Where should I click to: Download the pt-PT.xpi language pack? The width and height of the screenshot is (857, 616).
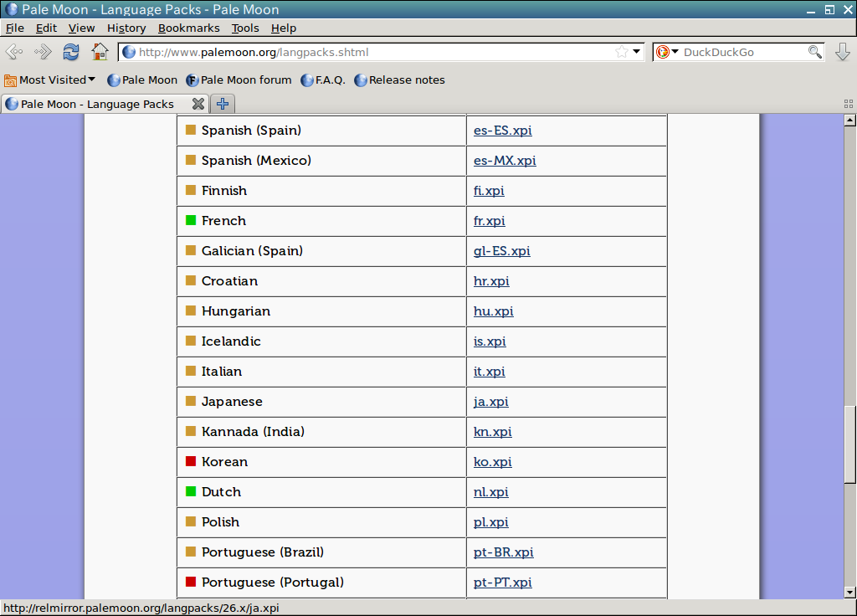pyautogui.click(x=503, y=583)
